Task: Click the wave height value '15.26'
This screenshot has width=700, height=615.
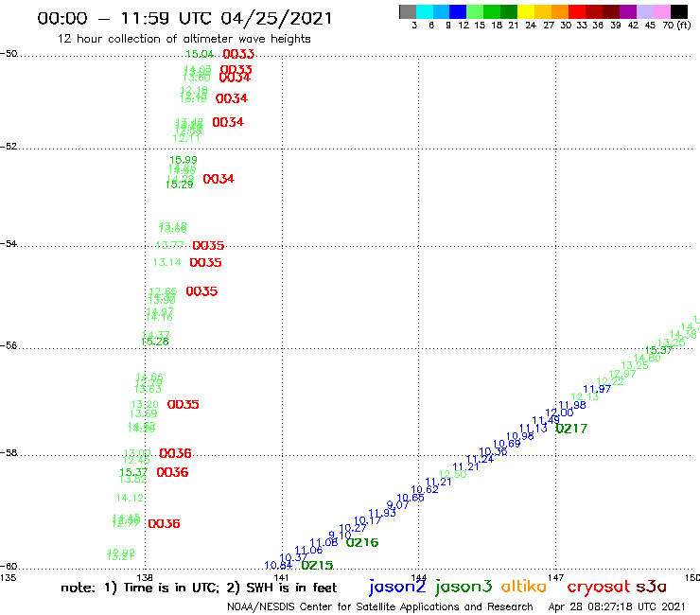Action: click(x=154, y=342)
